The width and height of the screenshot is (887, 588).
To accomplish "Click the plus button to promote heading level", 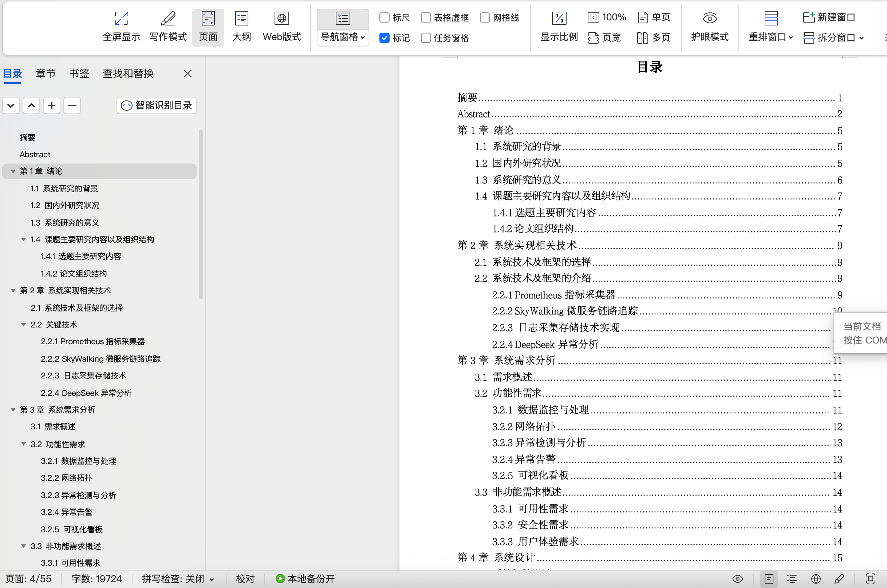I will point(52,106).
